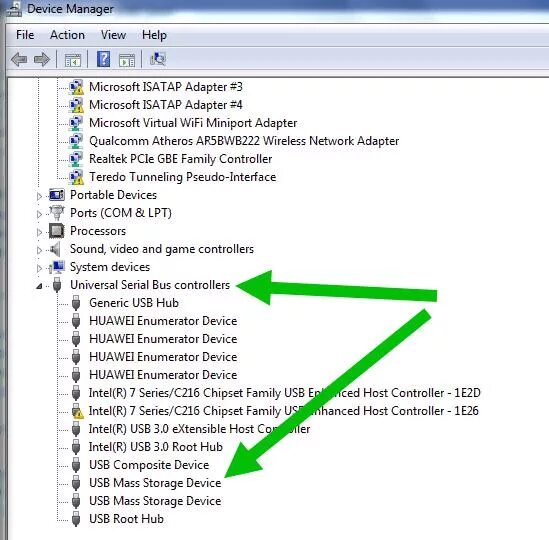Click the Teredo Tunneling Pseudo-Interface icon

click(76, 177)
